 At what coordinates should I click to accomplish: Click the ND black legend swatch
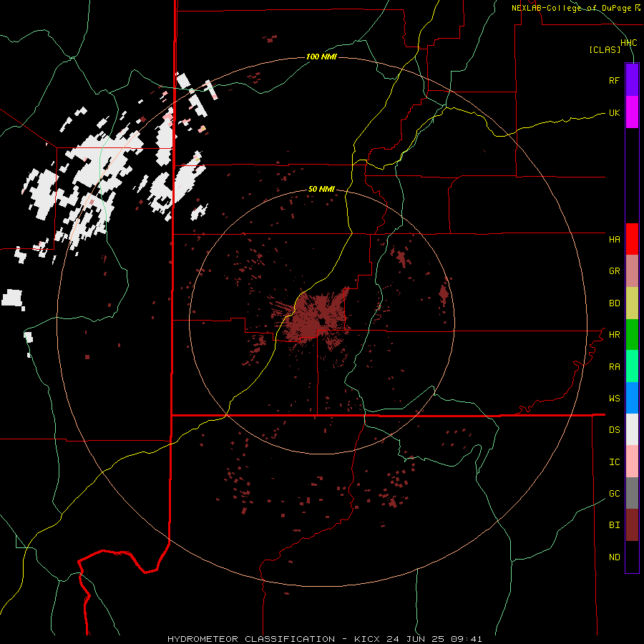[x=632, y=557]
